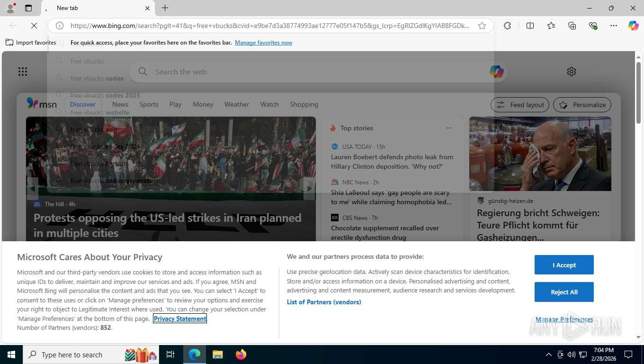Open List of Partners (vendors) link
The height and width of the screenshot is (364, 644).
tap(324, 302)
